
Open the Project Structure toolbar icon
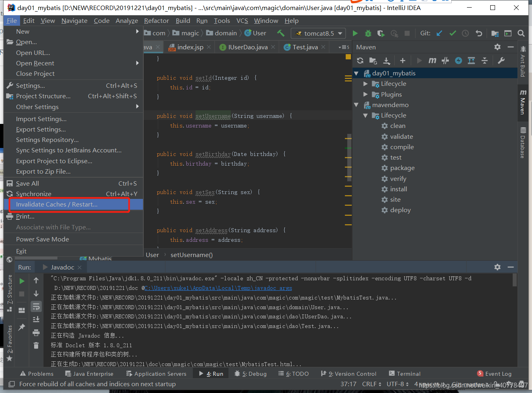click(495, 33)
